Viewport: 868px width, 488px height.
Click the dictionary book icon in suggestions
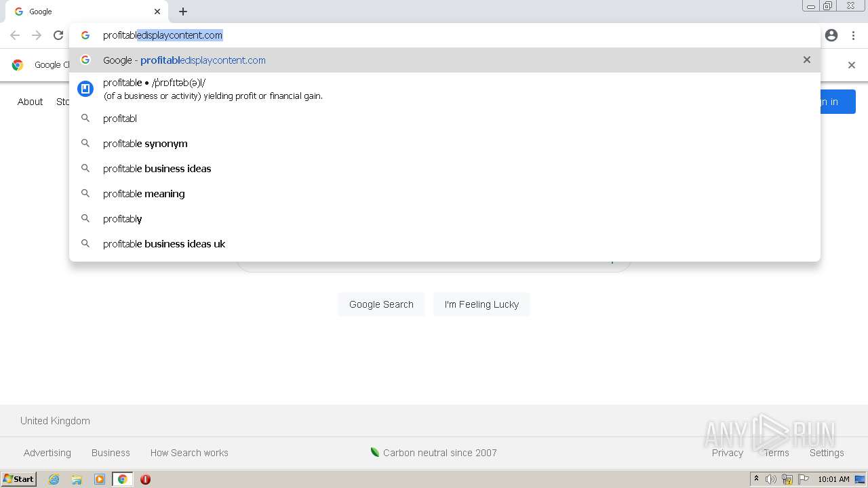click(x=85, y=89)
